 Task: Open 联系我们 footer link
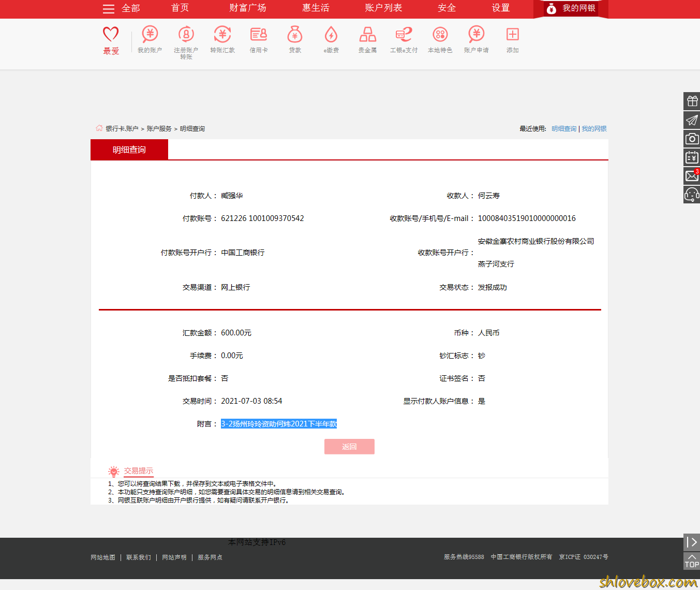coord(139,557)
